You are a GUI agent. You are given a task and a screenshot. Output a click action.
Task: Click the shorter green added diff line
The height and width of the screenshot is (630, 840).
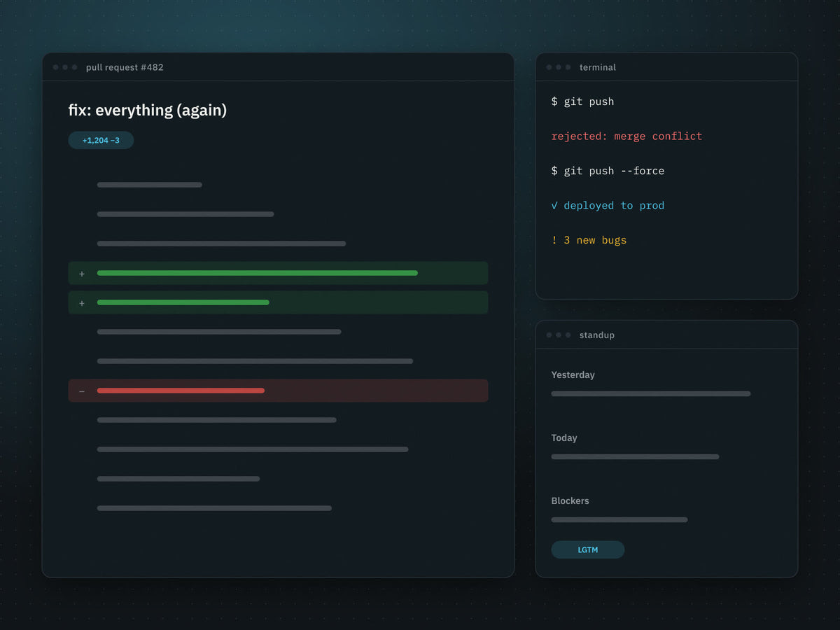point(278,302)
